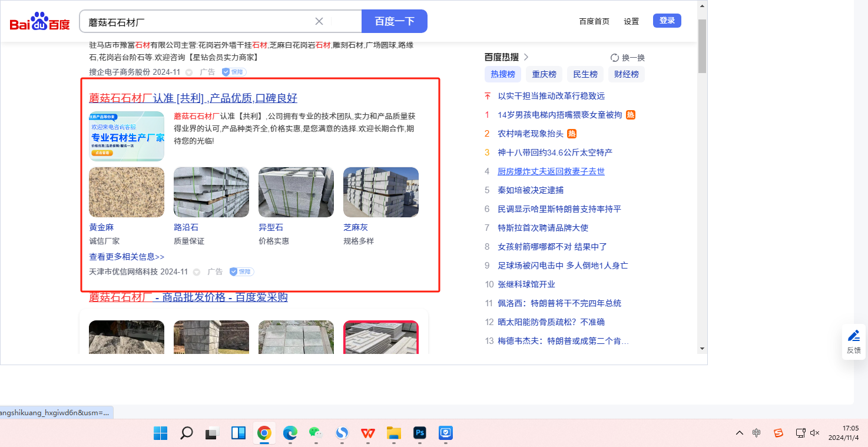Viewport: 868px width, 447px height.
Task: Click the 异型石 stone thumbnail
Action: point(296,193)
